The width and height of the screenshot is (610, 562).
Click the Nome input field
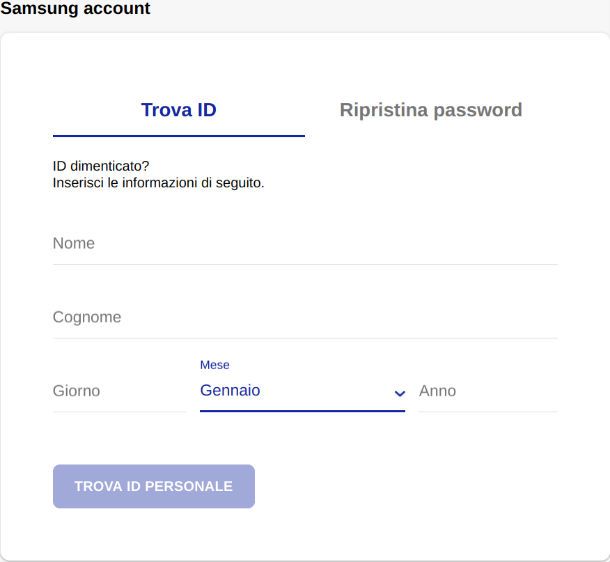304,244
